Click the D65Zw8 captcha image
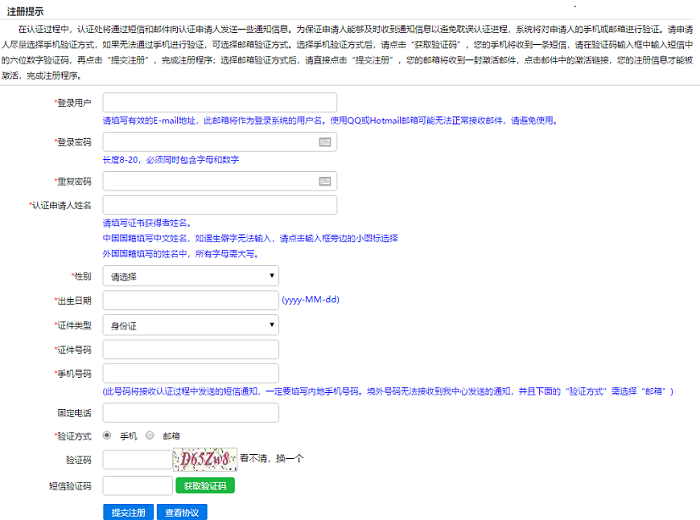The width and height of the screenshot is (700, 520). (205, 459)
